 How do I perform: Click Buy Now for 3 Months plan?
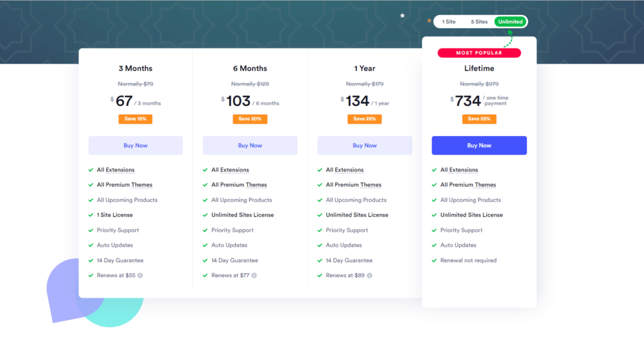click(x=136, y=145)
